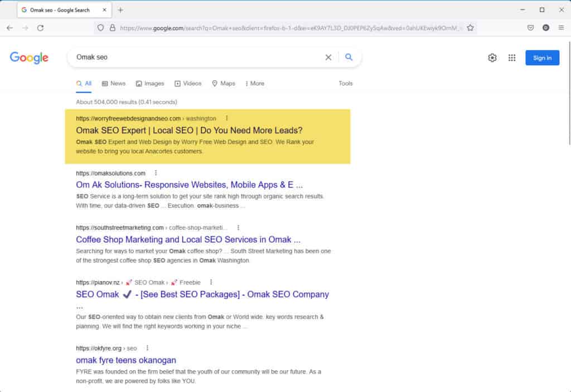Open a new tab with plus button
The image size is (571, 392).
coord(120,10)
